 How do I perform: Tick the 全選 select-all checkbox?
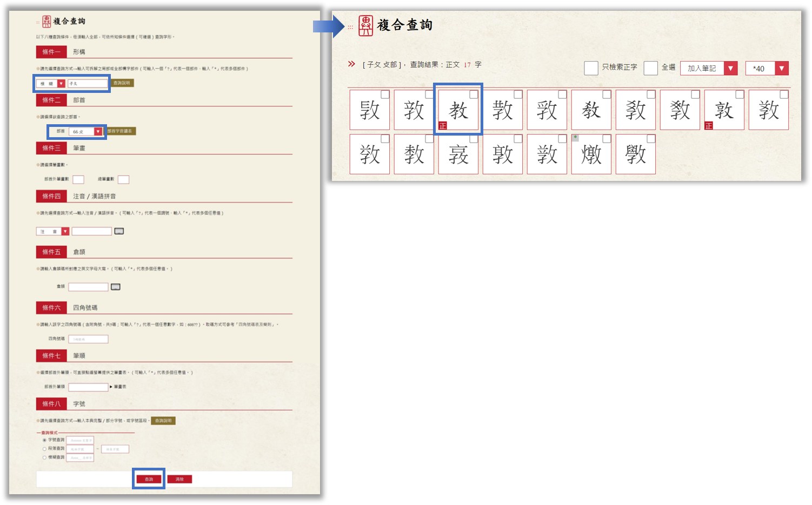pos(651,68)
